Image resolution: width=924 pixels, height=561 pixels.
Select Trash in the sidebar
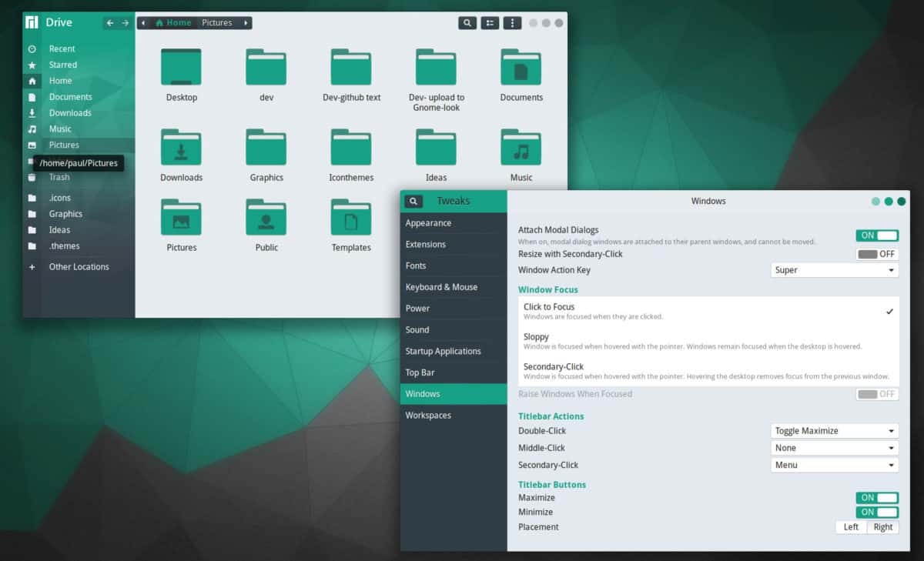coord(61,177)
